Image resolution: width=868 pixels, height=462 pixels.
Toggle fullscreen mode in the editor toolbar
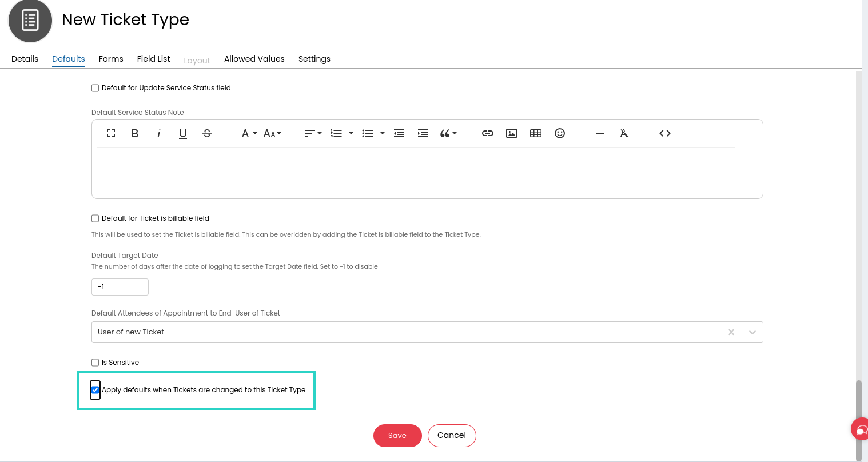(111, 133)
